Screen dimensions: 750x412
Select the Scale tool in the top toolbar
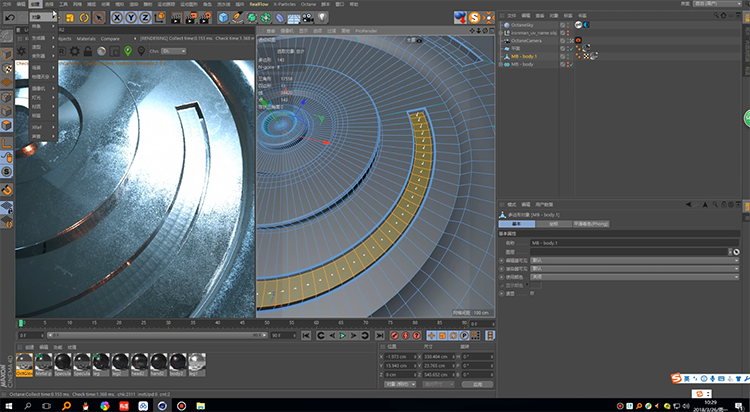(70, 18)
